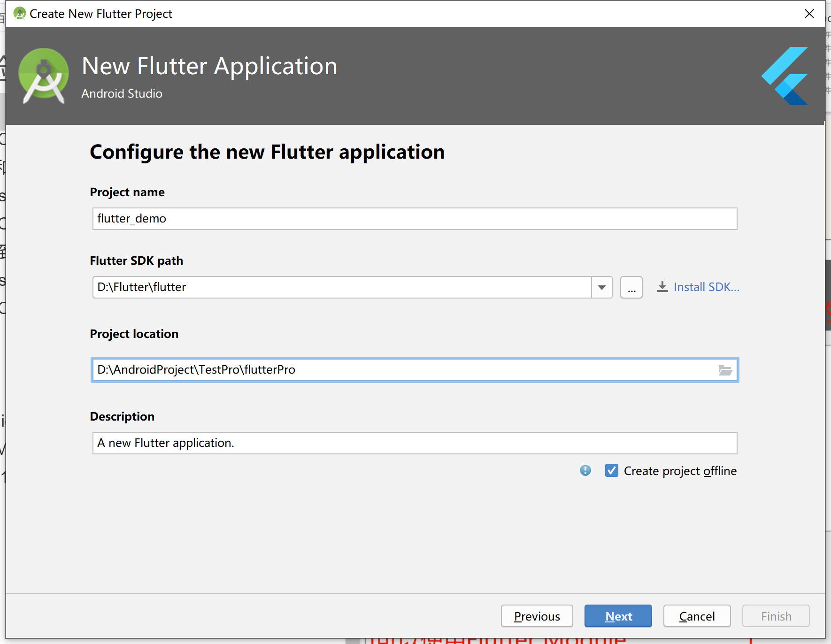
Task: Close the Create New Flutter Project window
Action: pos(809,14)
